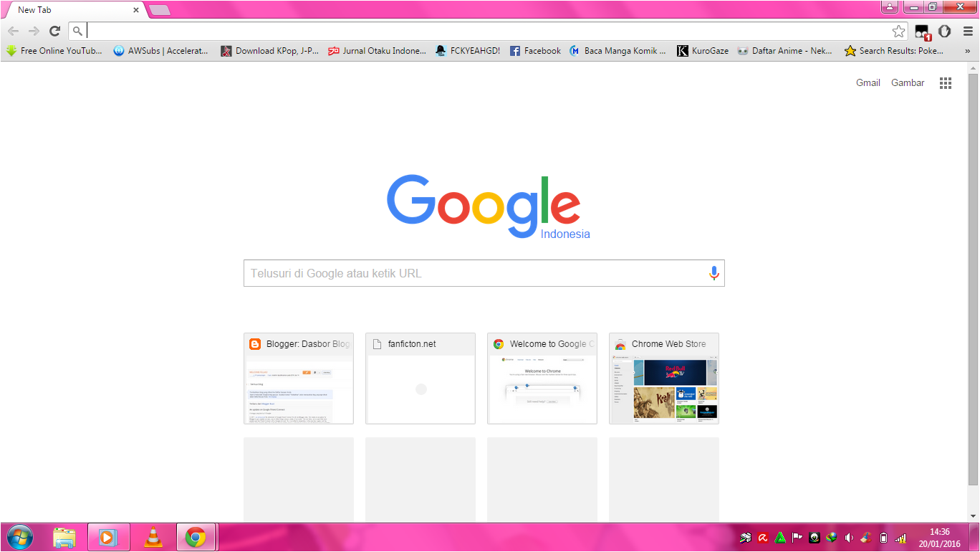Open the network signal tray icon

pyautogui.click(x=900, y=538)
